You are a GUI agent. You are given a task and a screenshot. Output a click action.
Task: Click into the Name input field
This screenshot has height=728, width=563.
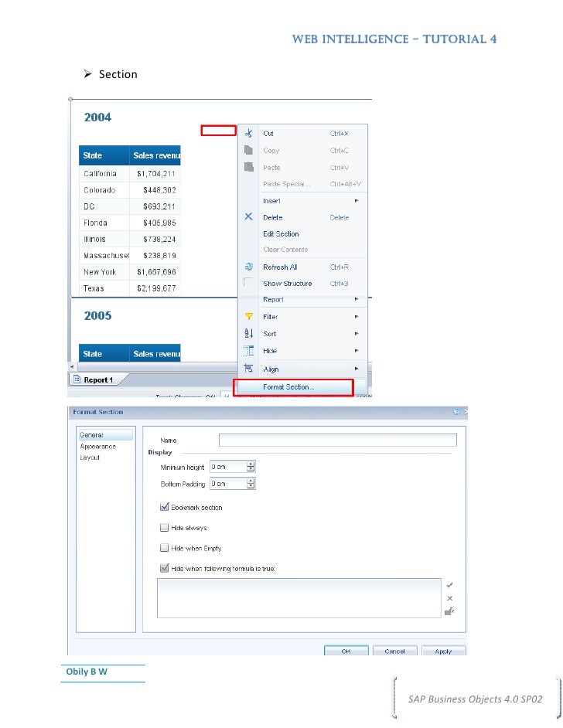[x=338, y=440]
